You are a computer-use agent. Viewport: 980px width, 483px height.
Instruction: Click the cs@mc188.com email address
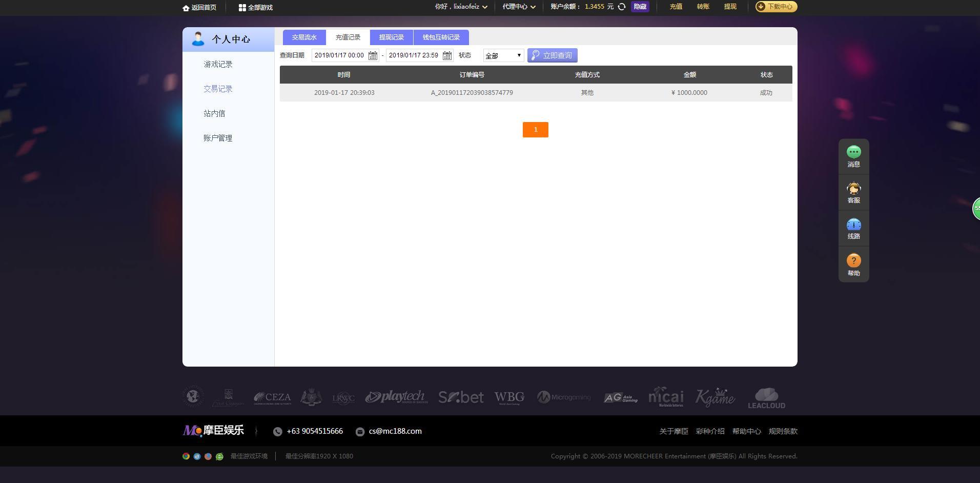pos(395,431)
